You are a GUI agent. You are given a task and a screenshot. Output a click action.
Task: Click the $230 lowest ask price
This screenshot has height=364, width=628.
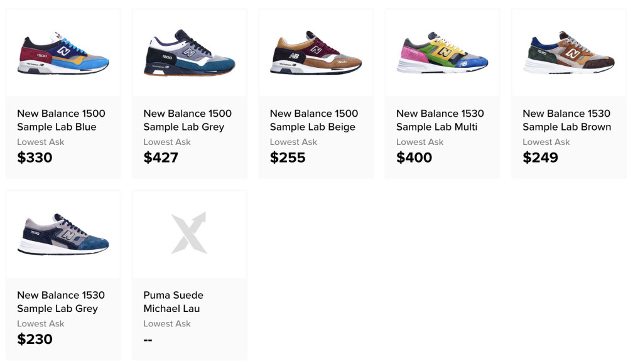click(35, 340)
